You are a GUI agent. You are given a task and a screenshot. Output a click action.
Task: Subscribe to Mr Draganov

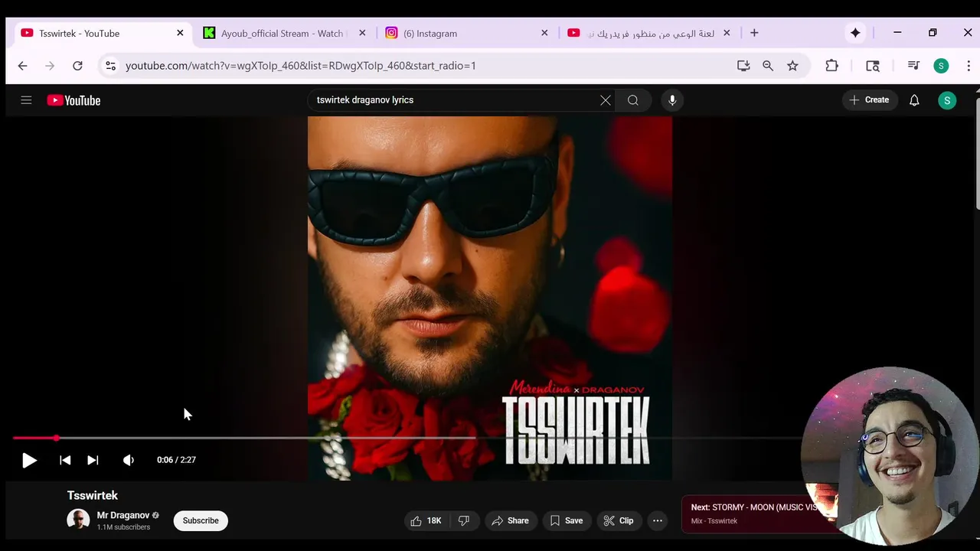[x=201, y=520]
